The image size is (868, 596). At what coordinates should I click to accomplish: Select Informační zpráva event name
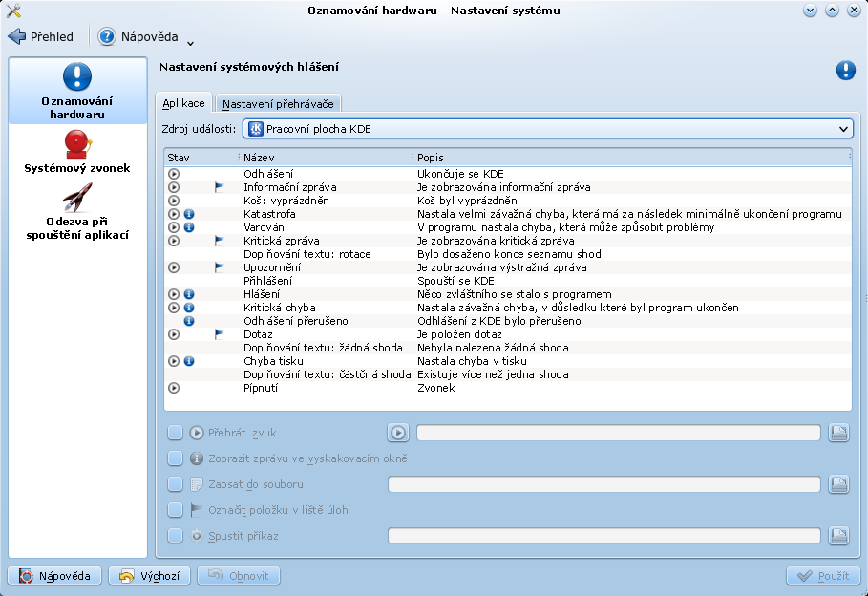point(290,187)
